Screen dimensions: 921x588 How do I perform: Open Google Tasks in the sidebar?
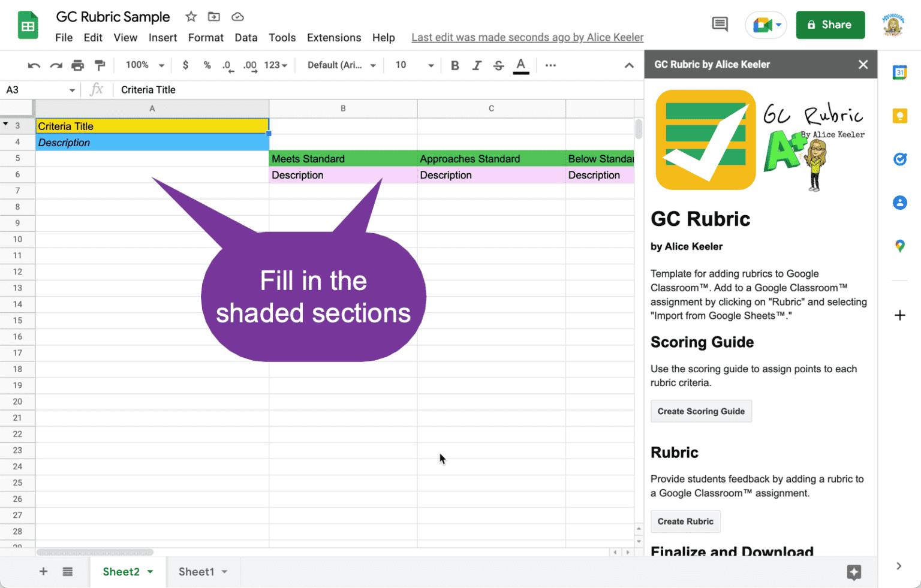pos(900,159)
